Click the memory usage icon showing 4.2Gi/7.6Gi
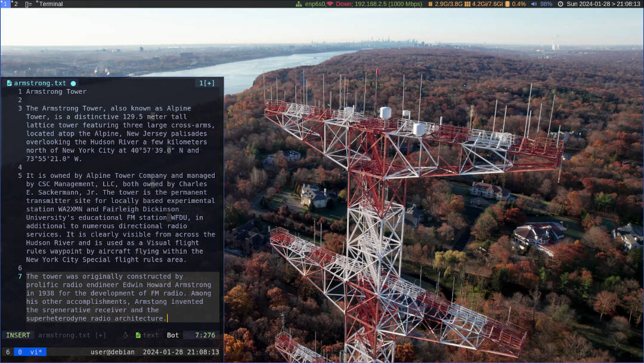644x363 pixels. point(467,4)
